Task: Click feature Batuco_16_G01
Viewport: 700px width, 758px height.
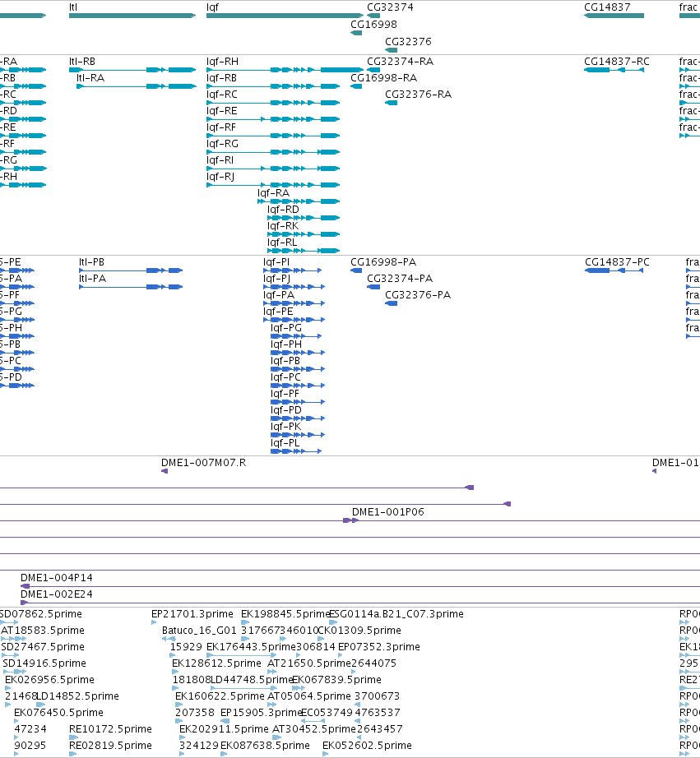Action: point(169,639)
